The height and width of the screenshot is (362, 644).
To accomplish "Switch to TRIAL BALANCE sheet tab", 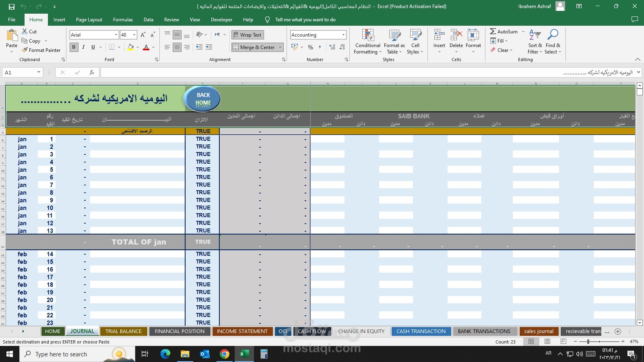I will click(124, 331).
